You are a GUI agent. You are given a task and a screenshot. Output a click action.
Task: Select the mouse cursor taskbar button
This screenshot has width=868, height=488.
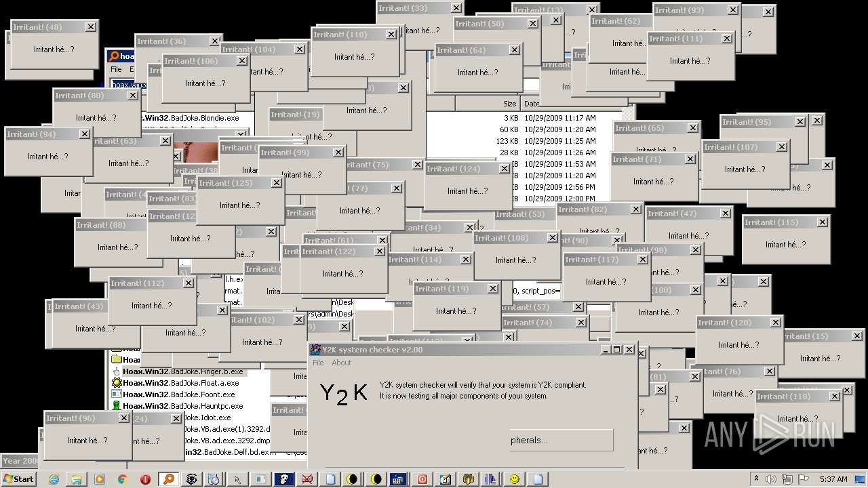coord(237,479)
